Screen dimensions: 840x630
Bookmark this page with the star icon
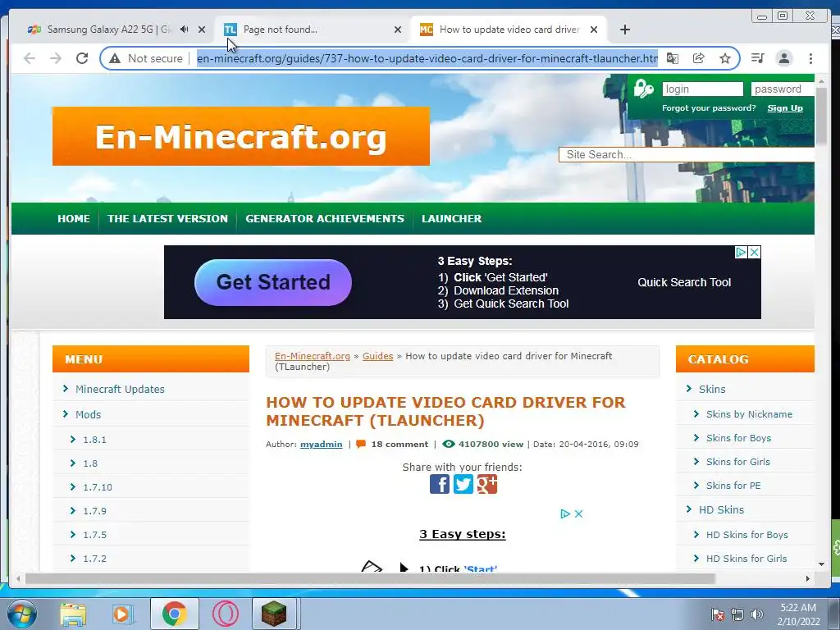pyautogui.click(x=725, y=58)
